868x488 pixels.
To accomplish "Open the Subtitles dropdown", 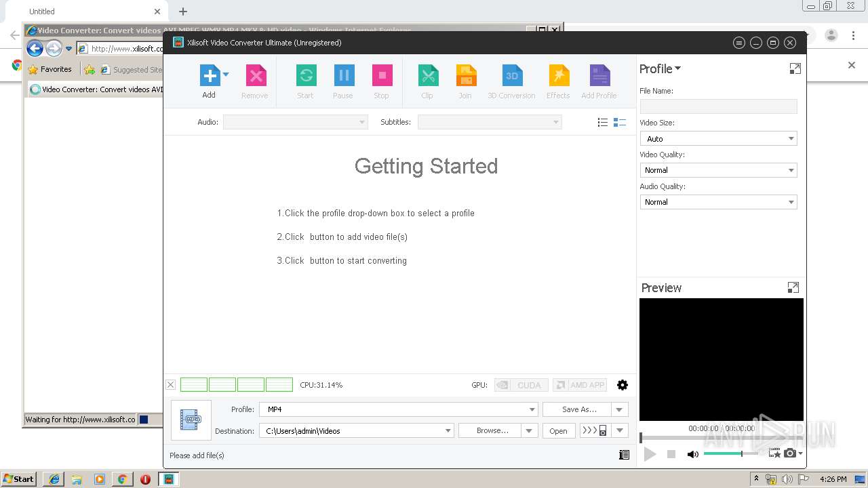I will pyautogui.click(x=490, y=122).
